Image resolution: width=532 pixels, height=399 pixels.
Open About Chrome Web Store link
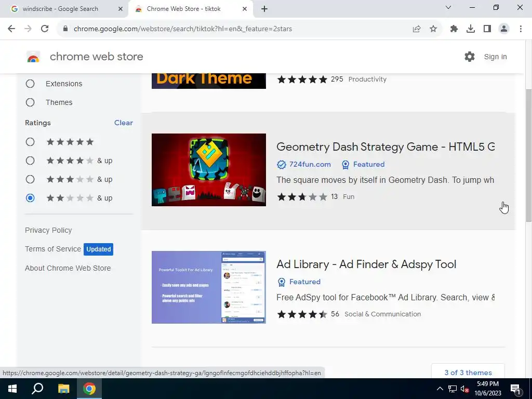(68, 268)
